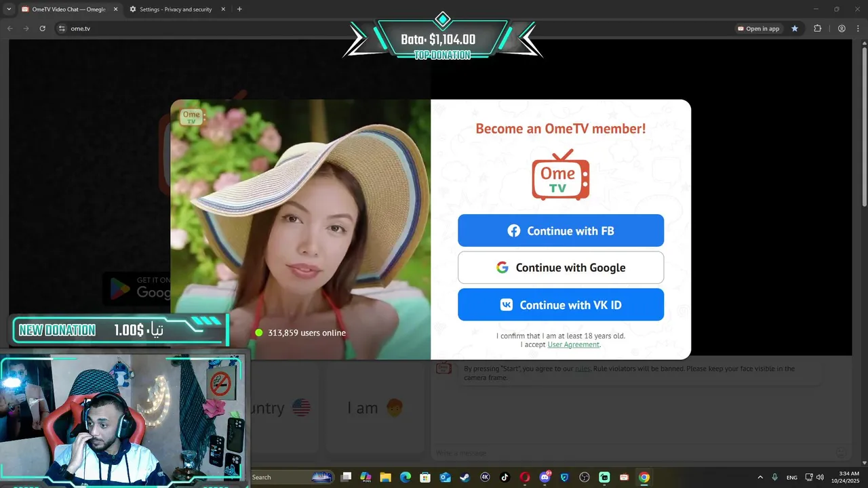Open Chrome profile avatar
The image size is (868, 488).
pos(842,28)
